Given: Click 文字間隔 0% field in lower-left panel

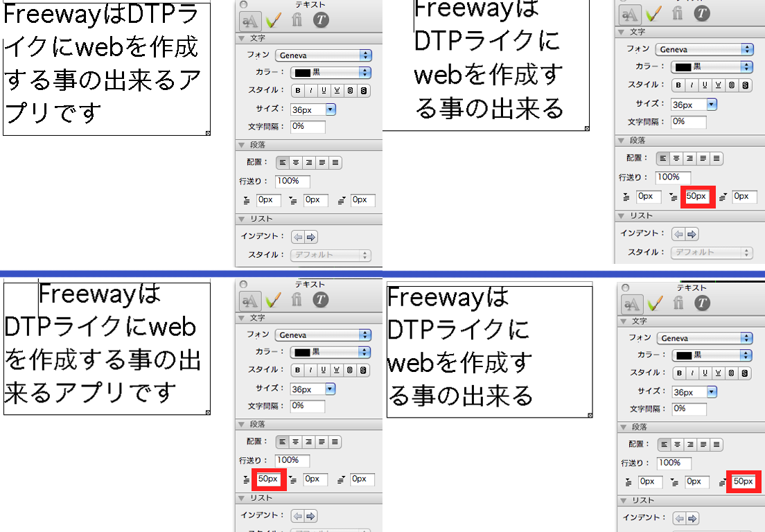Looking at the screenshot, I should (308, 406).
